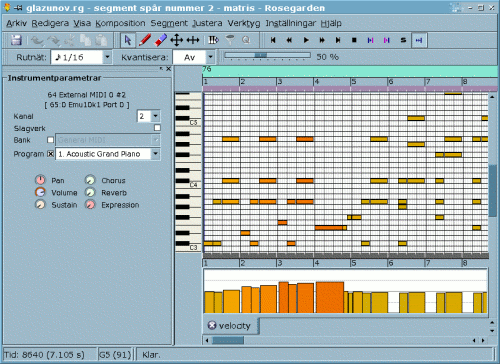
Task: Expand the Kvantisera dropdown
Action: coord(210,57)
